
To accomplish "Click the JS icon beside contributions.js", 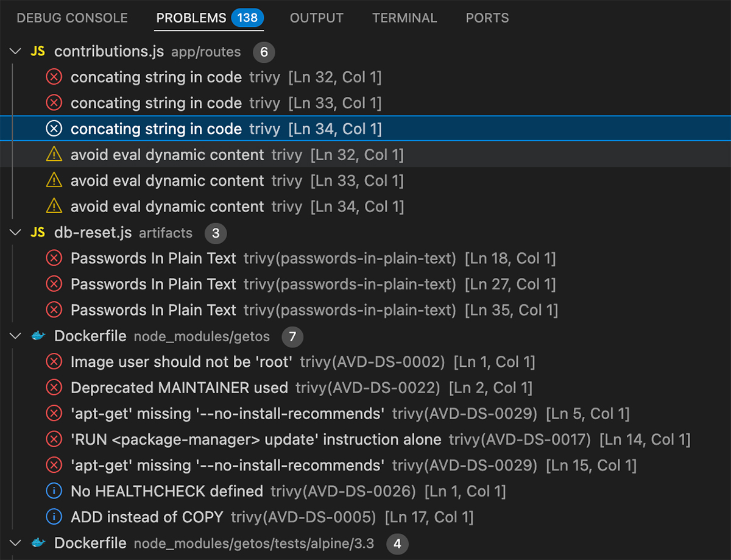I will point(38,52).
